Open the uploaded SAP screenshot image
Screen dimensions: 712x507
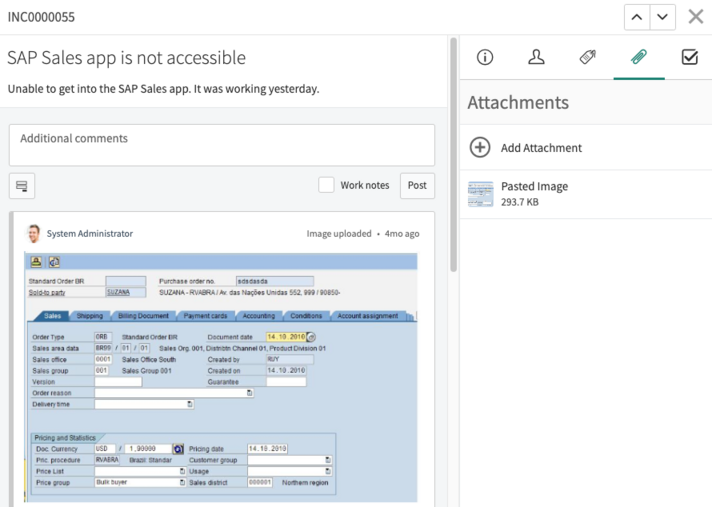pos(221,377)
